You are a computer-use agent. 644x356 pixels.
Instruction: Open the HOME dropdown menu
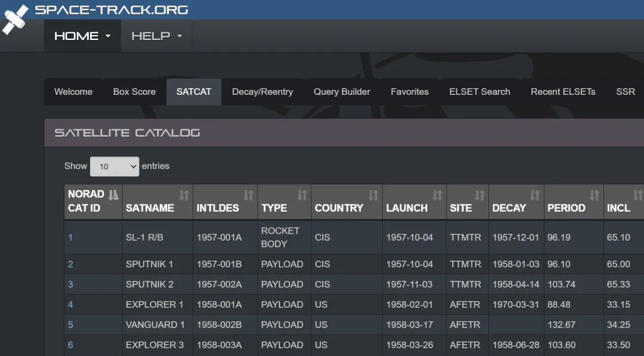click(x=82, y=36)
